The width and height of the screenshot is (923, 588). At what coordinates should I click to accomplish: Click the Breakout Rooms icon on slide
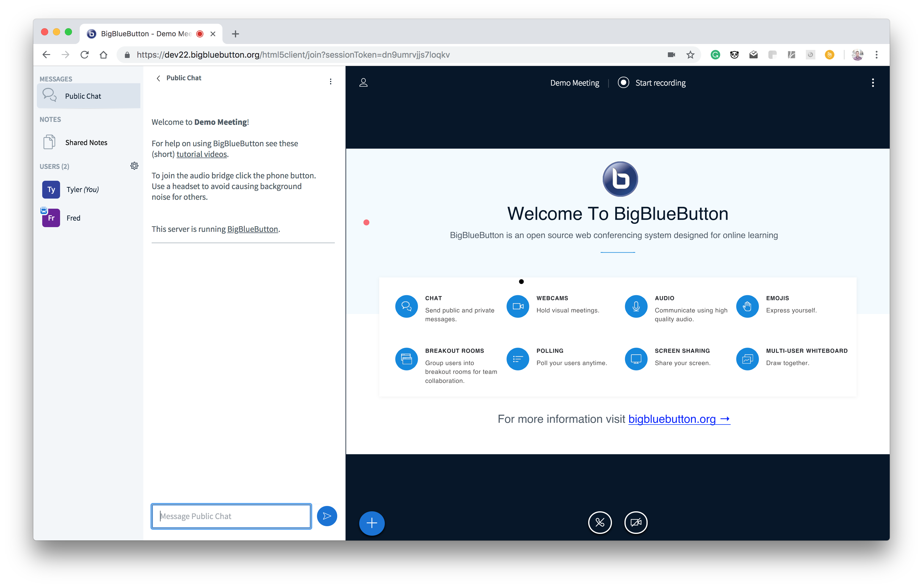[406, 359]
